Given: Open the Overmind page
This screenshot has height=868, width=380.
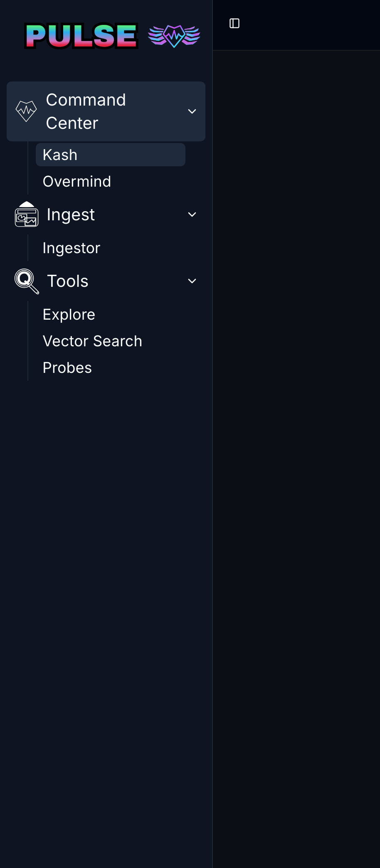Looking at the screenshot, I should (77, 182).
